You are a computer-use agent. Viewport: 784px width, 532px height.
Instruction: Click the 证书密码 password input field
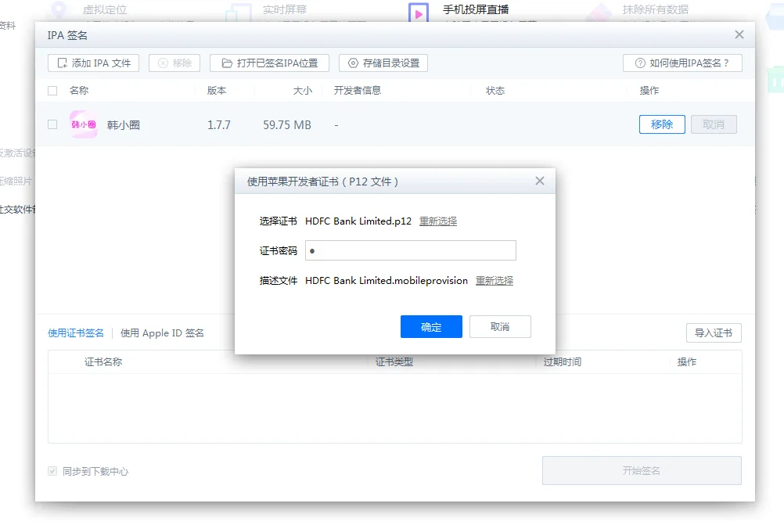click(x=410, y=250)
